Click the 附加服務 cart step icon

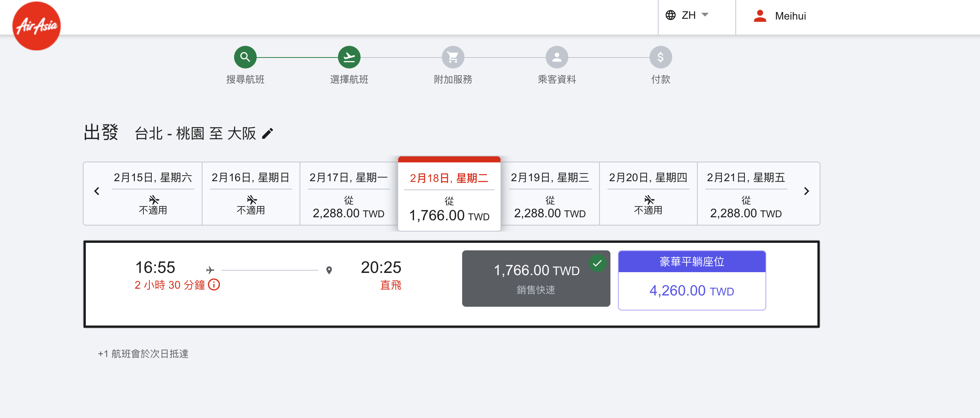(453, 58)
